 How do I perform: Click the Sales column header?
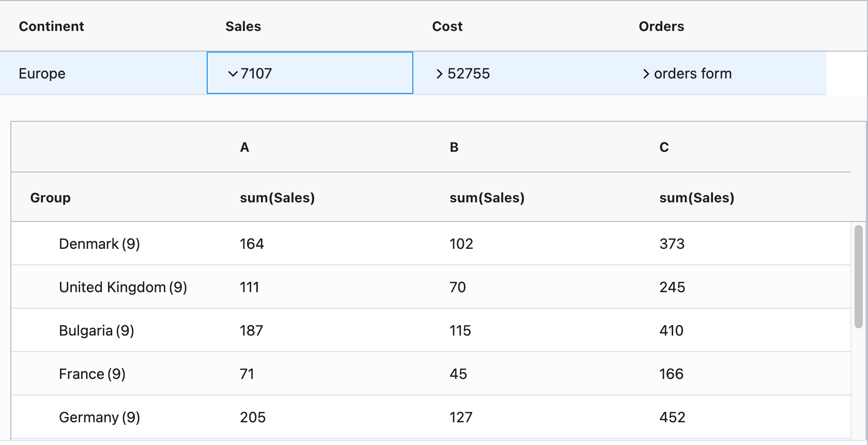pyautogui.click(x=243, y=26)
